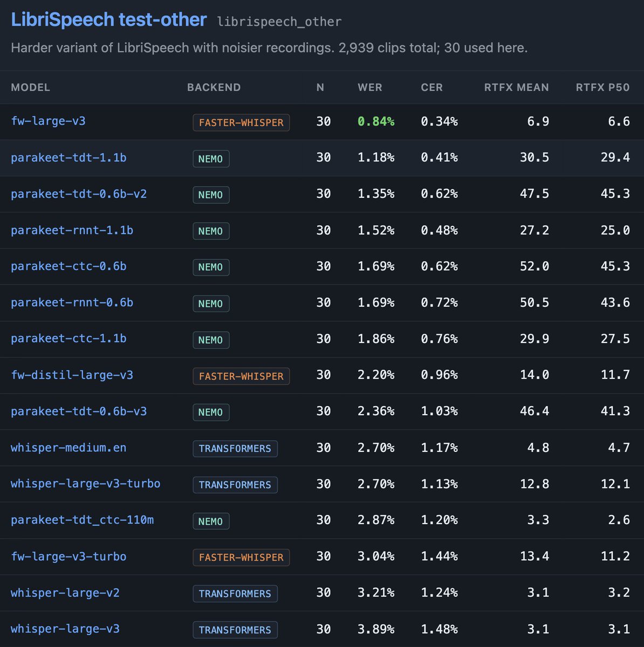The image size is (644, 647).
Task: Open the whisper-large-v3 model link
Action: point(65,629)
